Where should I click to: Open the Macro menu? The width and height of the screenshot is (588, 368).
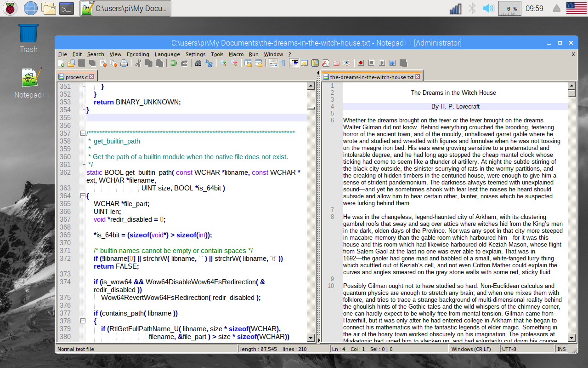(x=236, y=54)
